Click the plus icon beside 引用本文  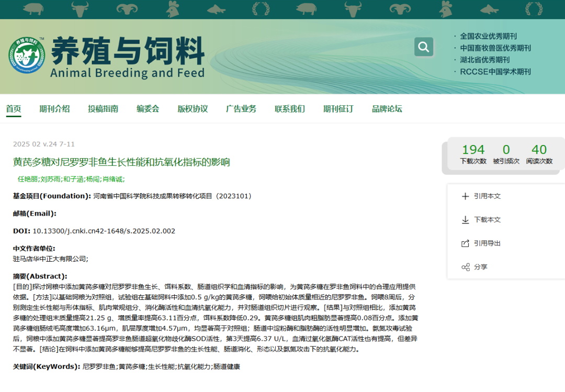click(465, 196)
